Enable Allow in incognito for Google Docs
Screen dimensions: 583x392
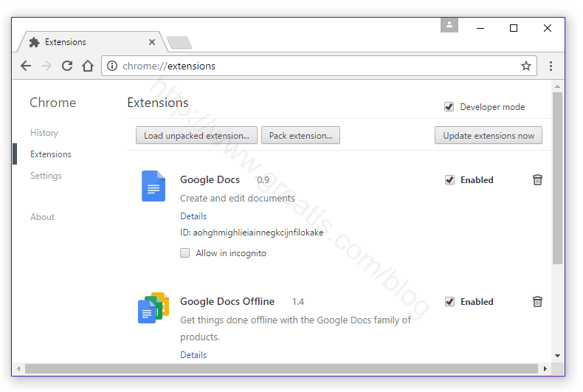185,253
